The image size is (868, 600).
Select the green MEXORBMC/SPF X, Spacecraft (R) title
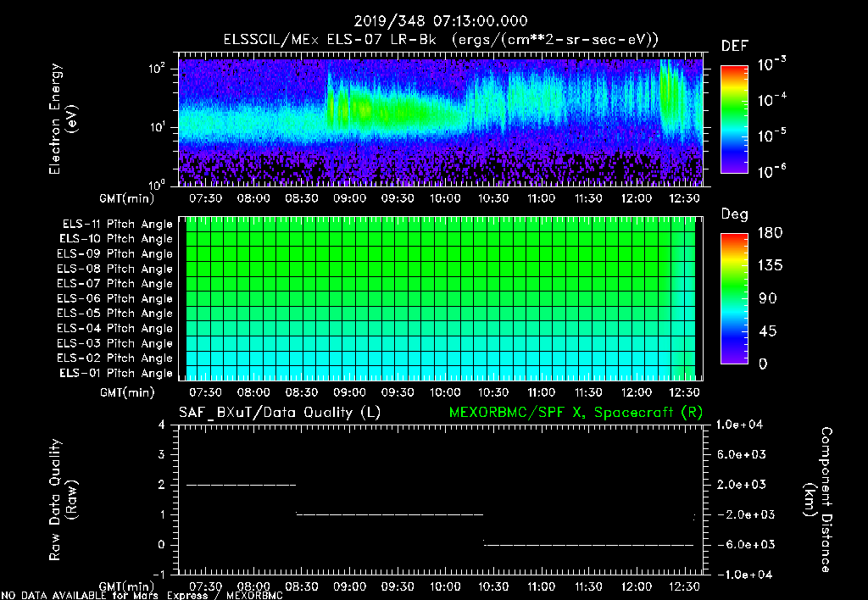[x=576, y=413]
